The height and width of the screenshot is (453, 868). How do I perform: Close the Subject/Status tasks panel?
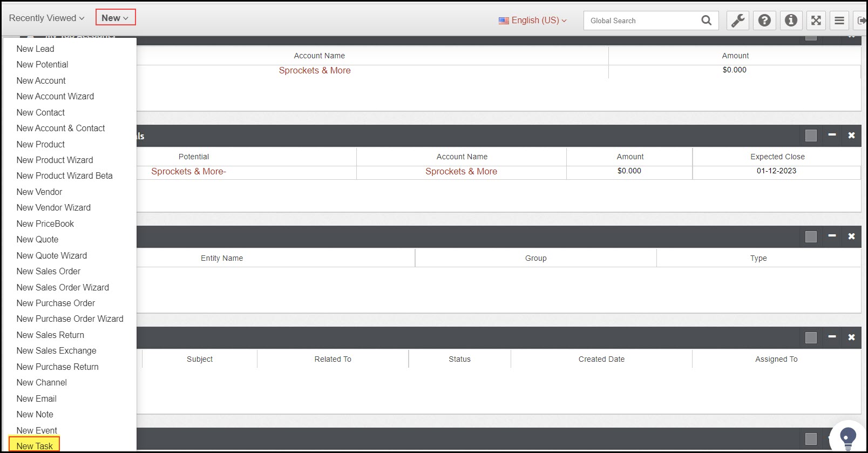[851, 337]
